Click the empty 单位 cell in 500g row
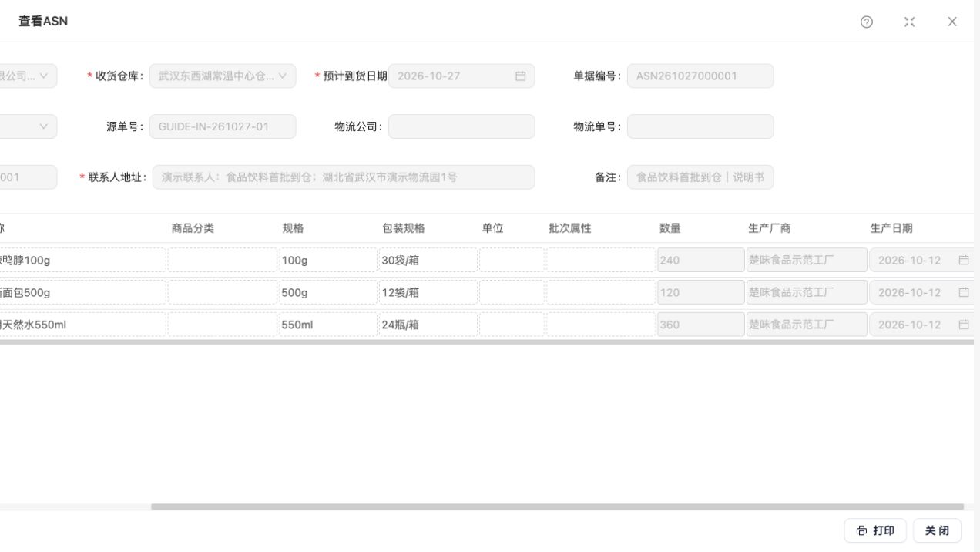 pyautogui.click(x=512, y=293)
